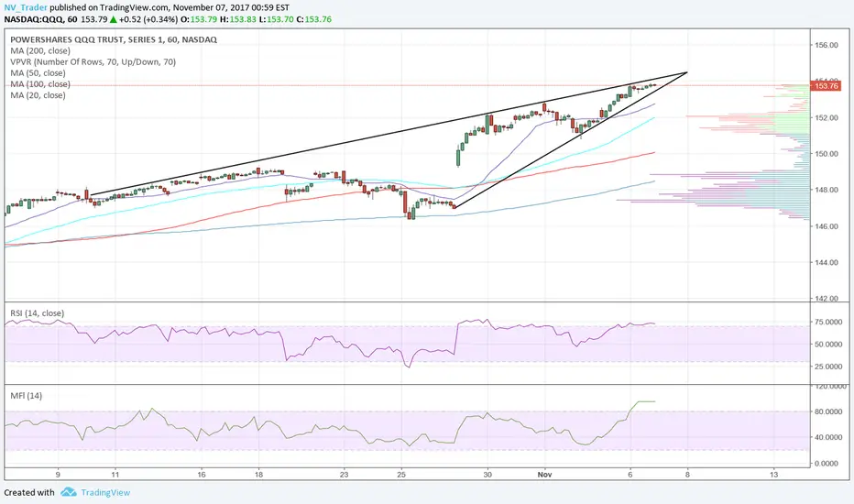Click the L:153.70 low value
The height and width of the screenshot is (504, 854).
[x=278, y=19]
